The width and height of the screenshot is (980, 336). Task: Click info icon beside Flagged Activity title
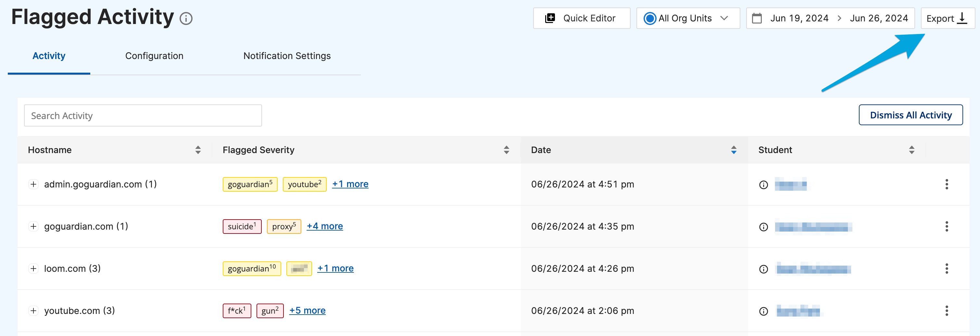tap(186, 18)
